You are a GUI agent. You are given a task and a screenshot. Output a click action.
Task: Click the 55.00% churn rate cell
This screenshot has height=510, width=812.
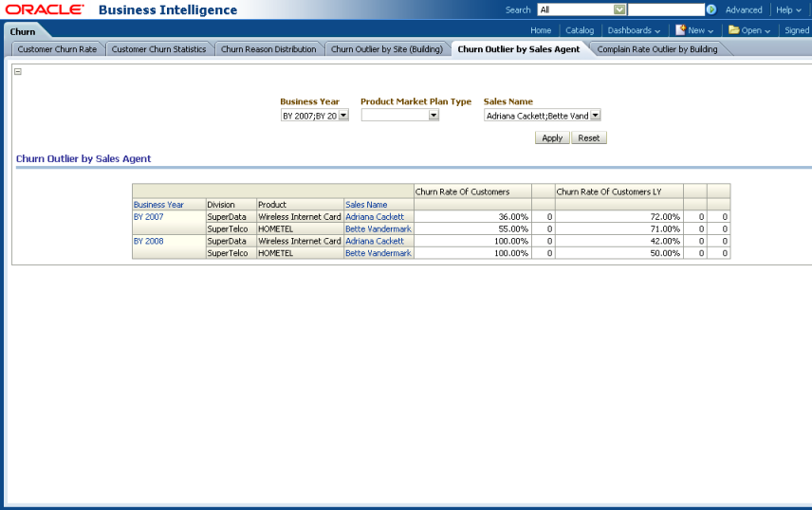[472, 228]
